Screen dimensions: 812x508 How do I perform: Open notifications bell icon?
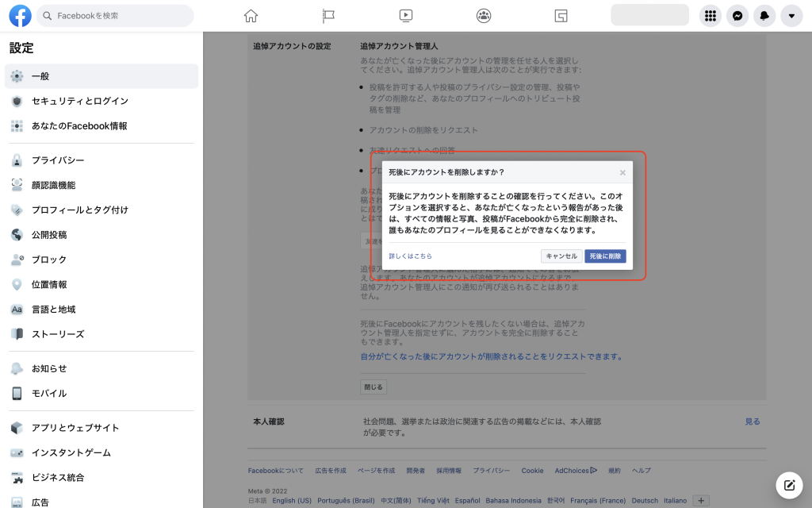point(764,16)
